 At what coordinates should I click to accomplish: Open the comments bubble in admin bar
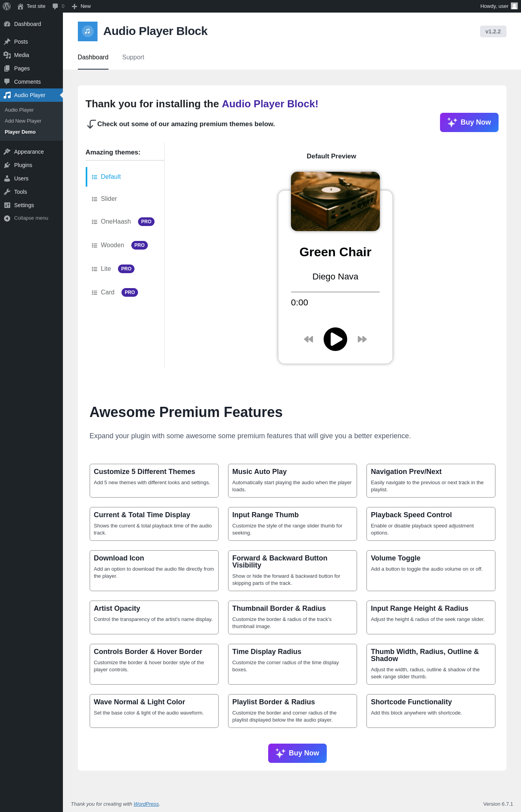click(x=58, y=6)
